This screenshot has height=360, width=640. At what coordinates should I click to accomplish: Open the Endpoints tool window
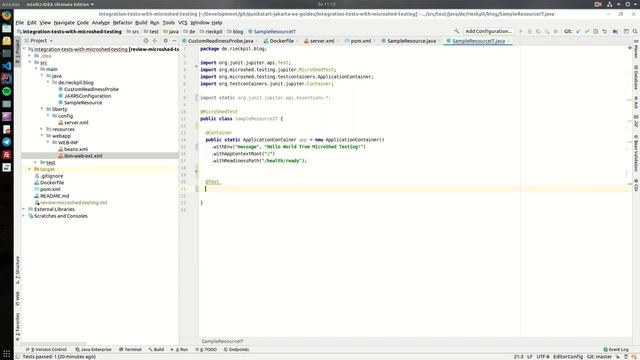(x=236, y=349)
